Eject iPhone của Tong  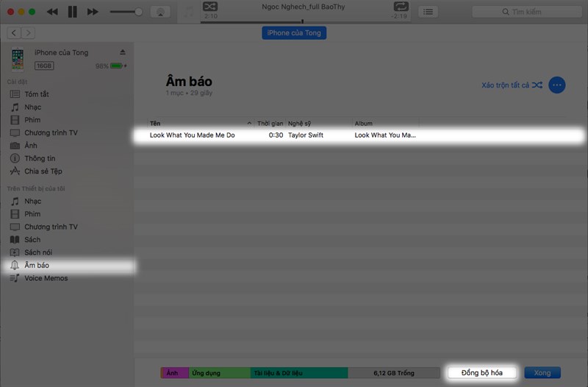pos(123,52)
